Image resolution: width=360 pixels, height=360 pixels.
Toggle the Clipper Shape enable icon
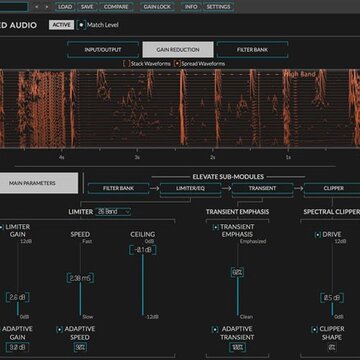point(314,330)
